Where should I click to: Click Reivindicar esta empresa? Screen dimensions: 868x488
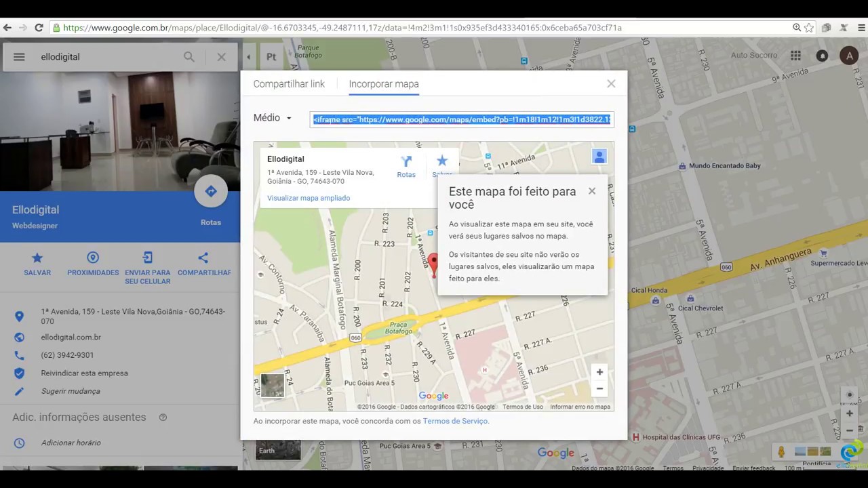coord(84,373)
